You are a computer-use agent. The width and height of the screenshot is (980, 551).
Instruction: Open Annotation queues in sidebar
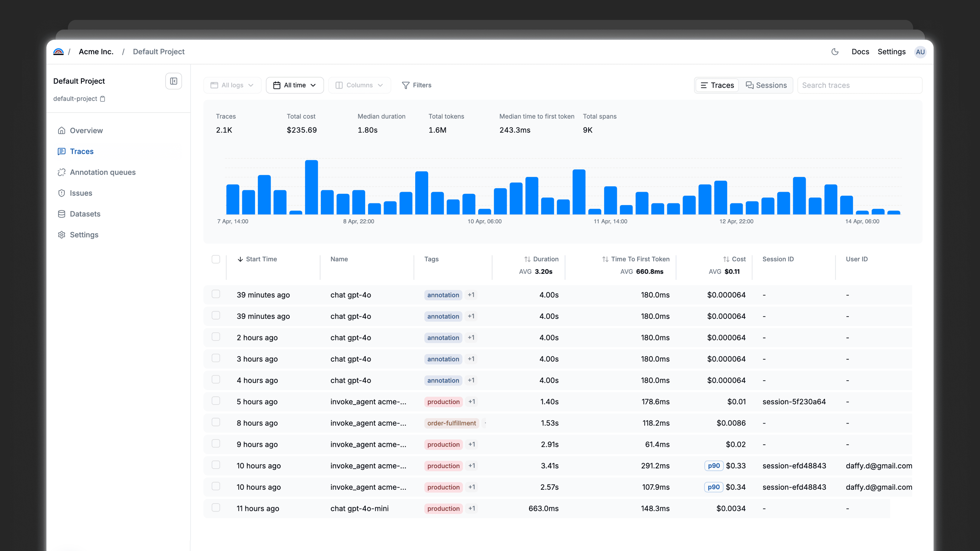(102, 172)
